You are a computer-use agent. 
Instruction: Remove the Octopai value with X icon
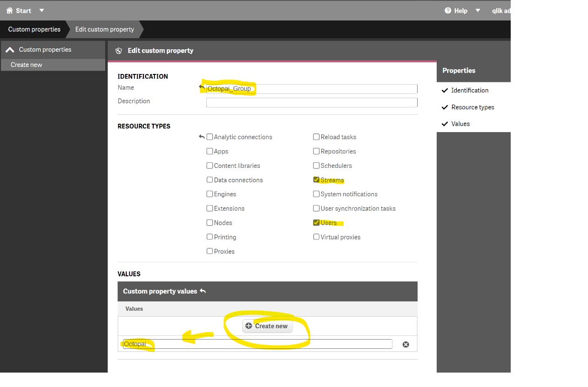(x=406, y=344)
